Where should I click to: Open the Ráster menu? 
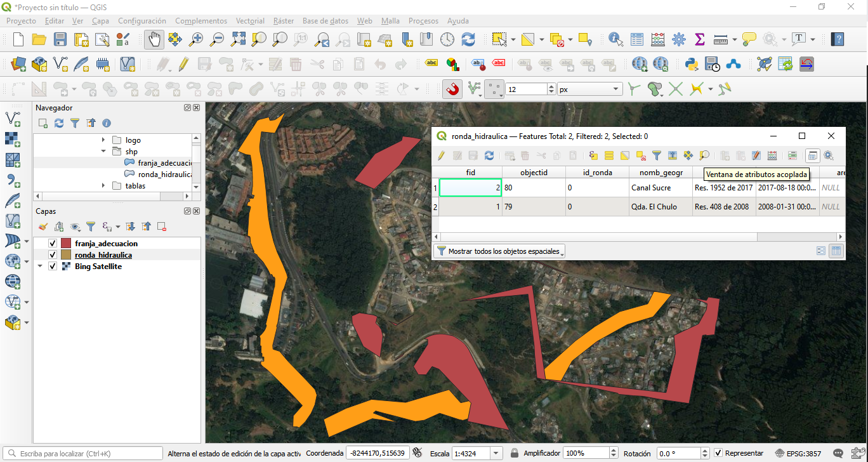tap(284, 21)
